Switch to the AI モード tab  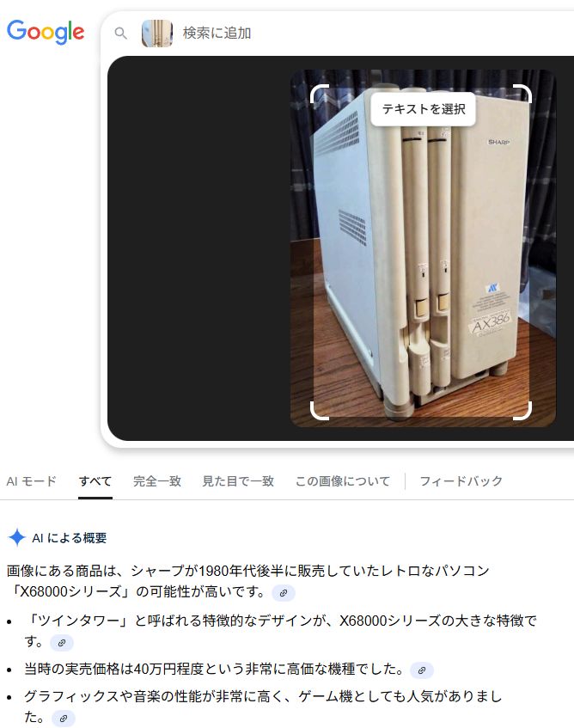(31, 481)
